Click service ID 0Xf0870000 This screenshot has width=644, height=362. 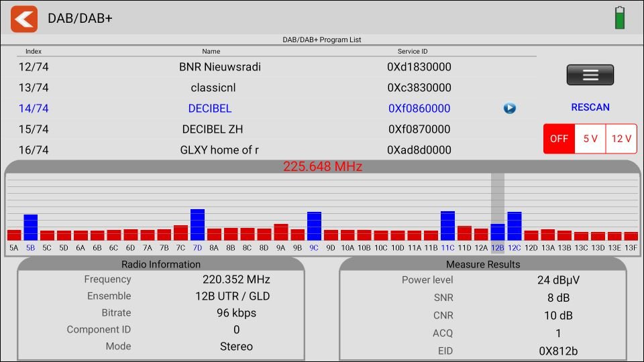pos(419,129)
